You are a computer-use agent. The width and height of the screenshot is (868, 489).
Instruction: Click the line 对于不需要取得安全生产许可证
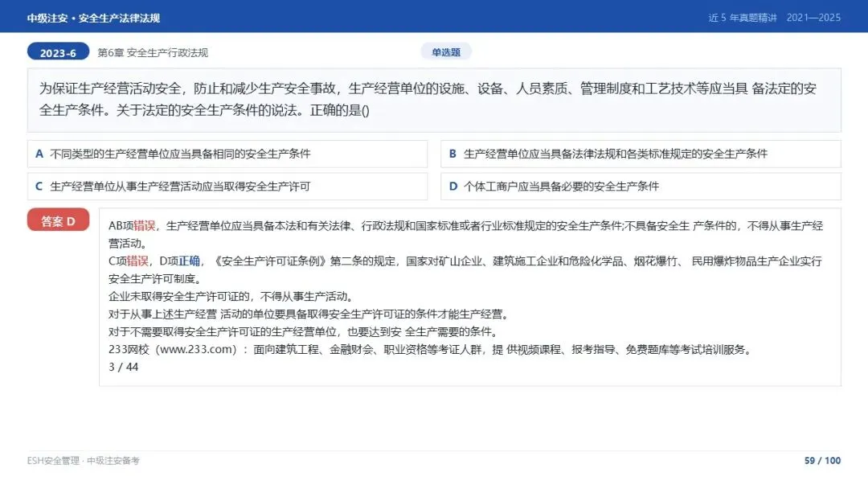click(304, 331)
